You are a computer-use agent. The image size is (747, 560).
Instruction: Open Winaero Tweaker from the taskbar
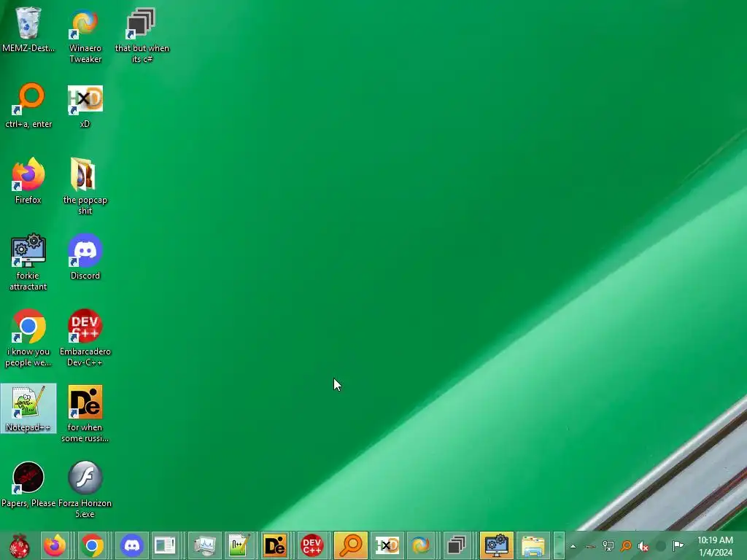click(421, 545)
